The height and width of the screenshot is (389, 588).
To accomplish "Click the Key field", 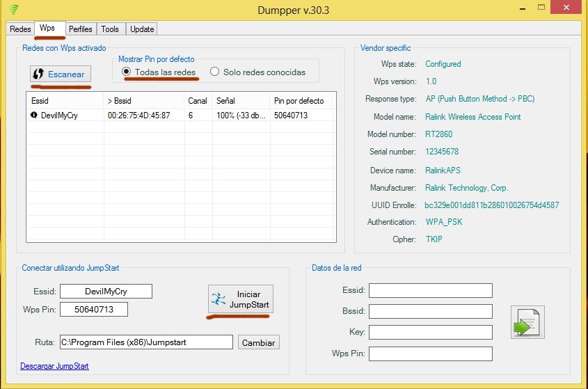I will point(431,333).
